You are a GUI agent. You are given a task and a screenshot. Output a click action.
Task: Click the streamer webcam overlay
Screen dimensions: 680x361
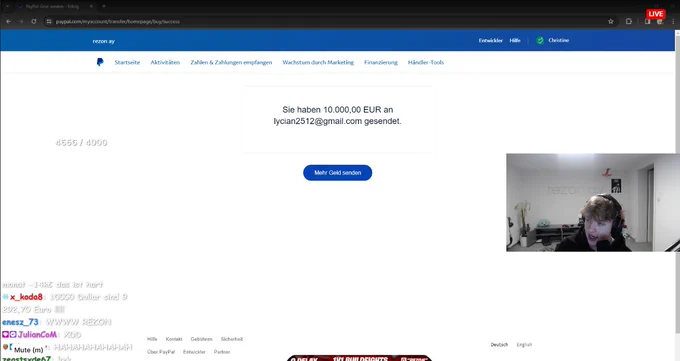593,202
